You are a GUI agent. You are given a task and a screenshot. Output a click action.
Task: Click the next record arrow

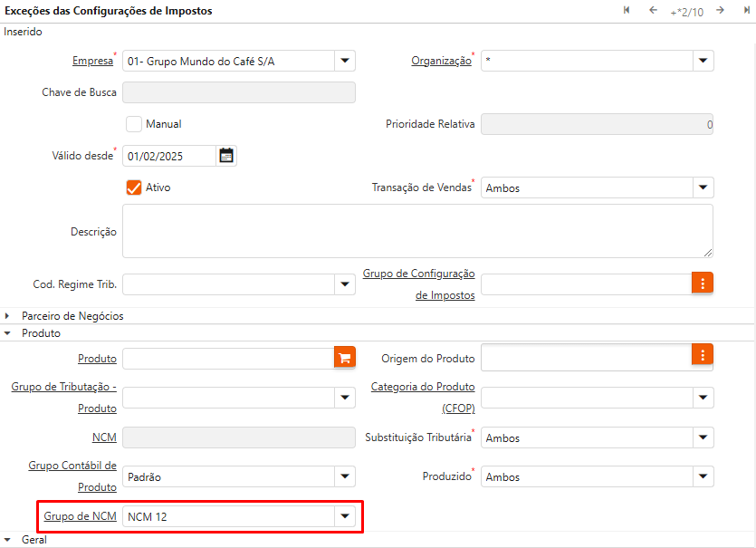(x=720, y=11)
